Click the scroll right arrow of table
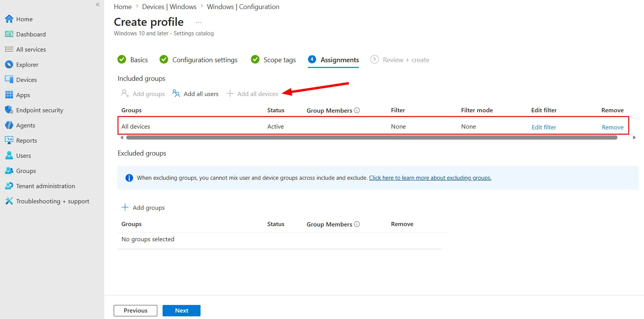The width and height of the screenshot is (644, 319). pyautogui.click(x=634, y=138)
